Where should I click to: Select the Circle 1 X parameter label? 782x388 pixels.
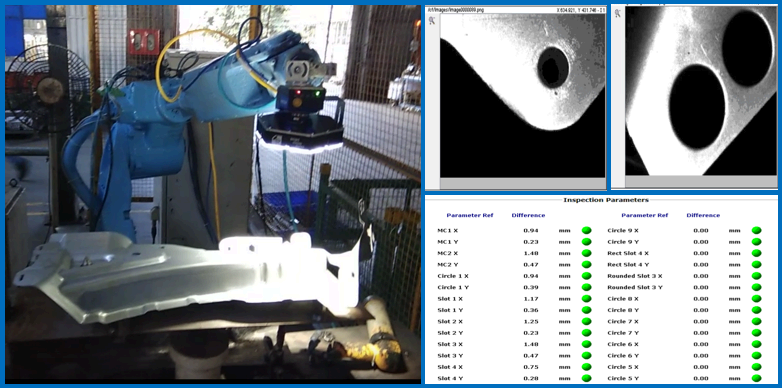tap(453, 276)
